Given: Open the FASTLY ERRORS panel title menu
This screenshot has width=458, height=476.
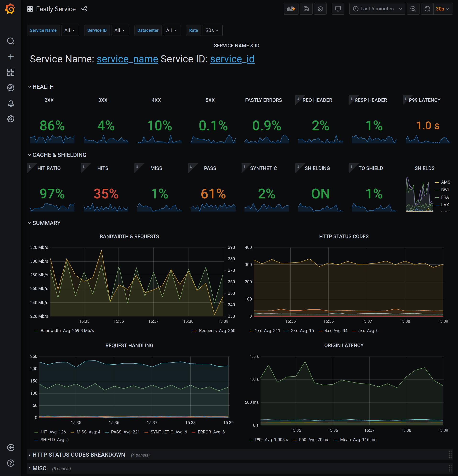Looking at the screenshot, I should (263, 100).
